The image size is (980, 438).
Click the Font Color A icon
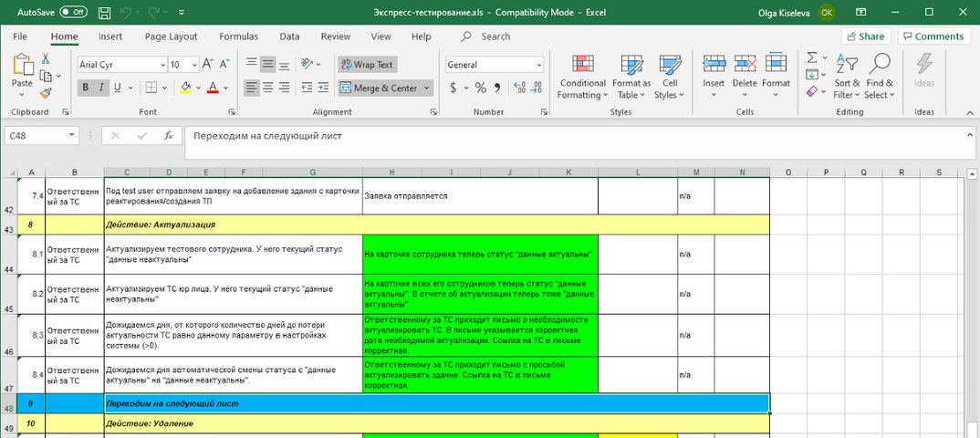tap(213, 88)
